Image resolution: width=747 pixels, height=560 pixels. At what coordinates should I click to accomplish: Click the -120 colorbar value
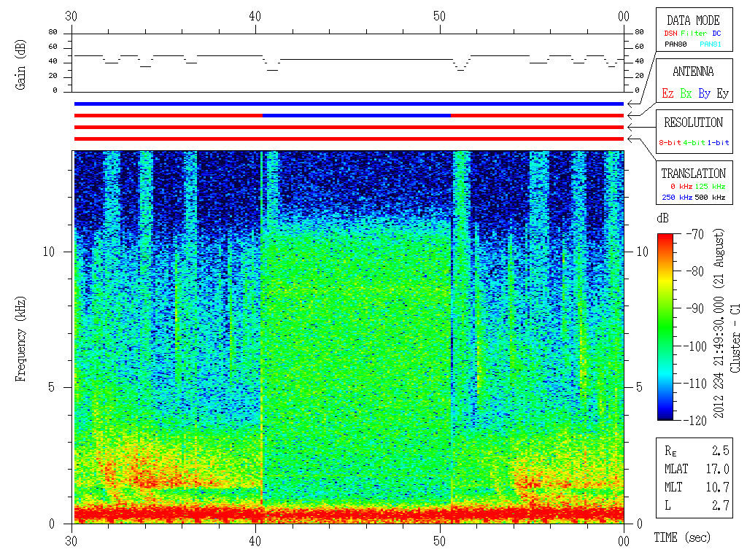697,420
